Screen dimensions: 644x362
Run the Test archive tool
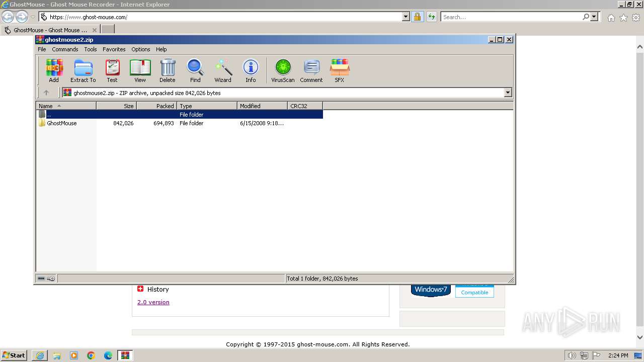point(112,70)
